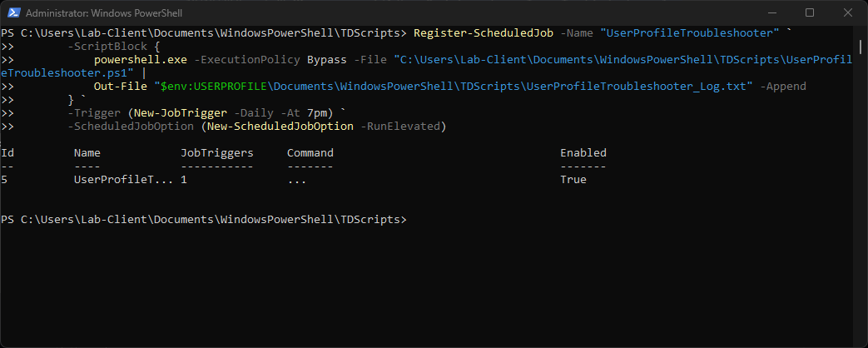The height and width of the screenshot is (348, 868).
Task: Click the 7pm time value
Action: coord(316,113)
